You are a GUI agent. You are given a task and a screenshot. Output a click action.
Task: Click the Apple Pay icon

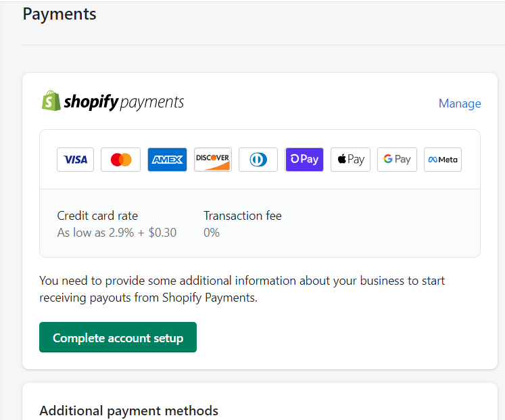(x=350, y=160)
